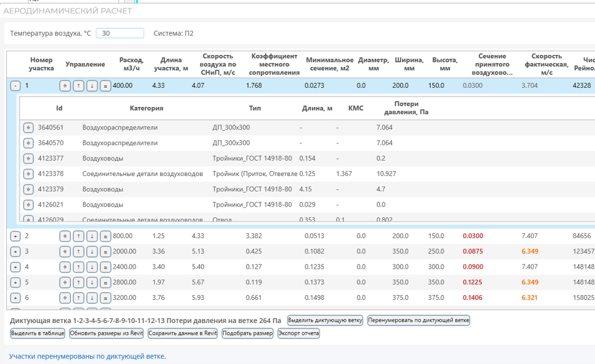Expand section 5 details

pyautogui.click(x=15, y=282)
